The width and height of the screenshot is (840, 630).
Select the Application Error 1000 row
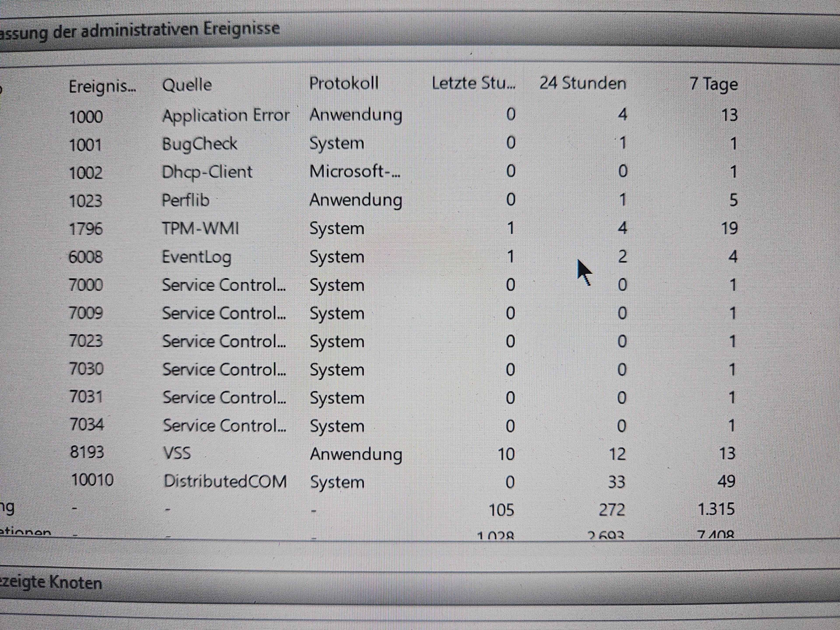tap(226, 115)
